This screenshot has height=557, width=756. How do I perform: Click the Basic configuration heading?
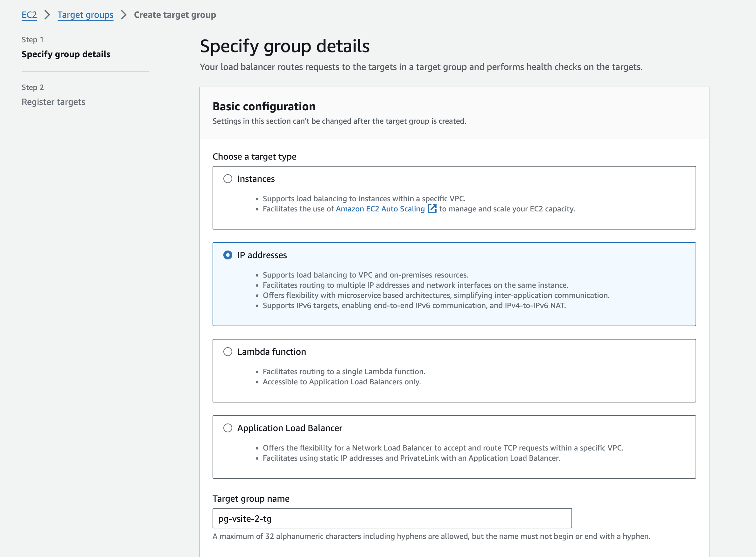(264, 106)
